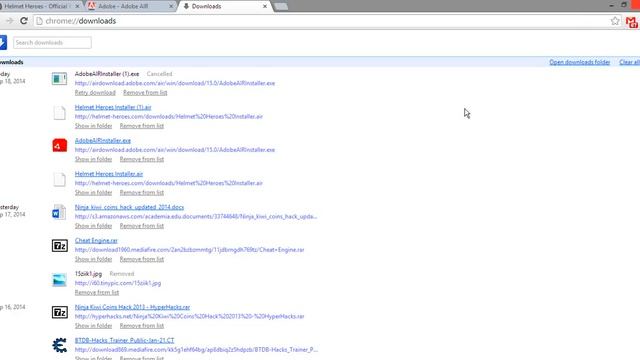Click the Helmet Heroes Installer (1).air file icon

click(60, 112)
